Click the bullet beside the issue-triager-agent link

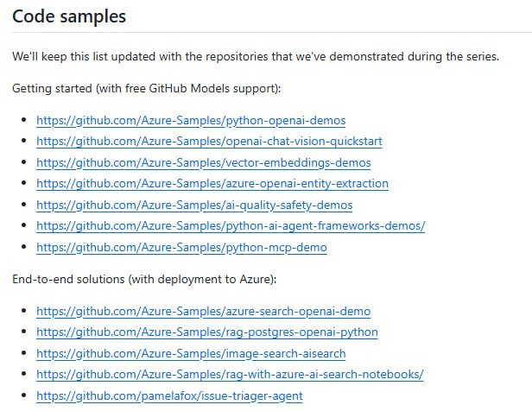pyautogui.click(x=22, y=396)
